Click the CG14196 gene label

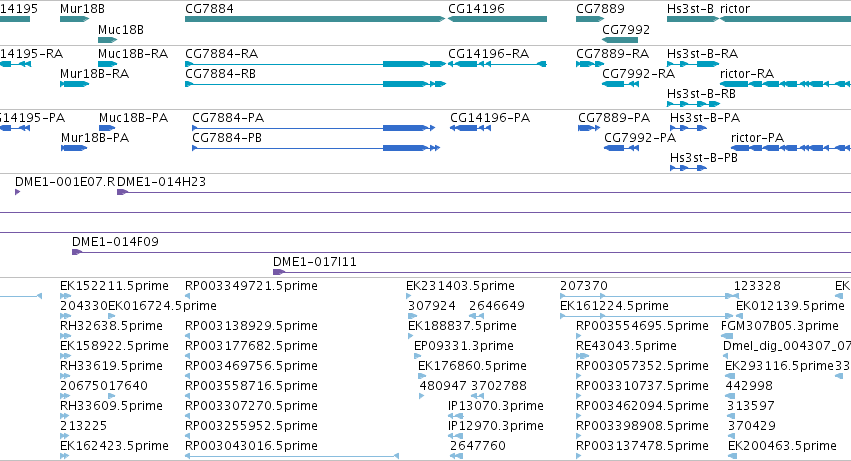(476, 9)
